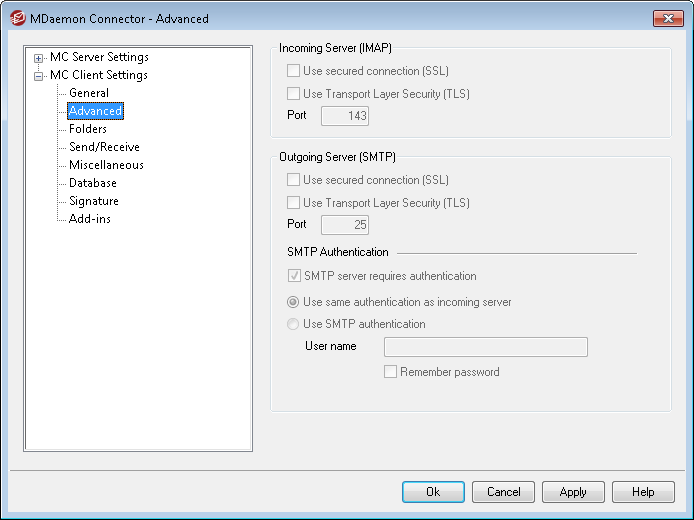Show the Signature settings page
This screenshot has width=694, height=520.
pyautogui.click(x=94, y=201)
